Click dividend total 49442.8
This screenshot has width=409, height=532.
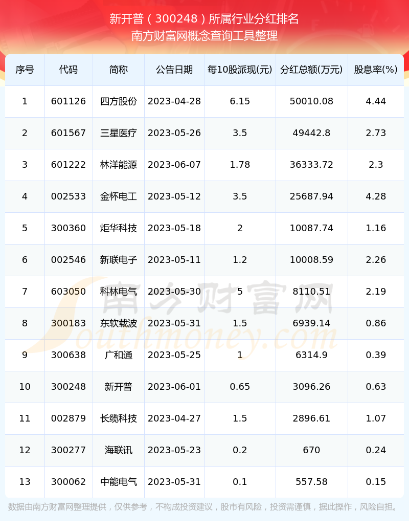click(x=311, y=132)
